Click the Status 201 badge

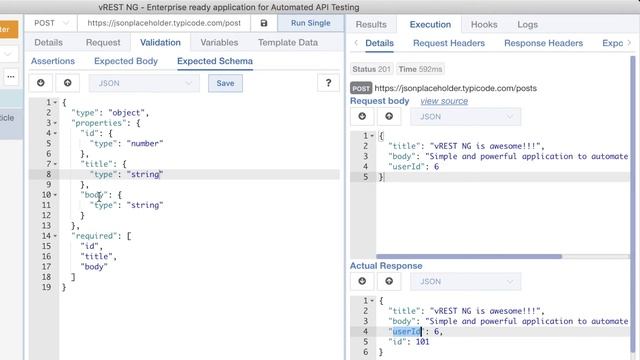(x=371, y=69)
